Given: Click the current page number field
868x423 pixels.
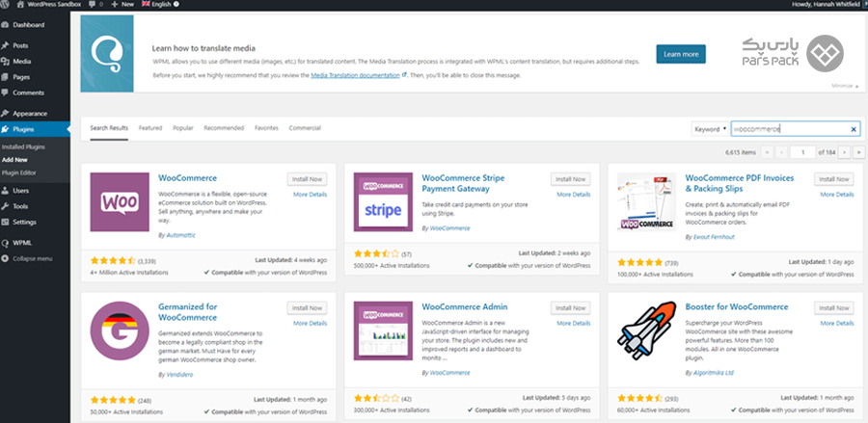Looking at the screenshot, I should tap(802, 152).
